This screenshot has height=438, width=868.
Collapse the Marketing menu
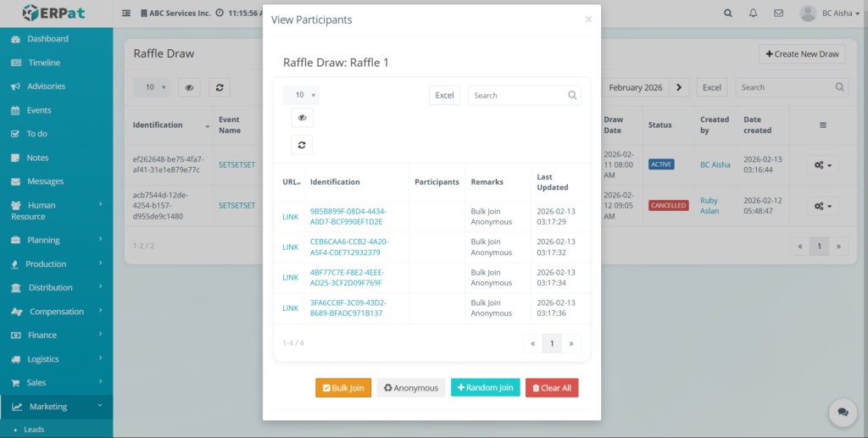pyautogui.click(x=57, y=407)
